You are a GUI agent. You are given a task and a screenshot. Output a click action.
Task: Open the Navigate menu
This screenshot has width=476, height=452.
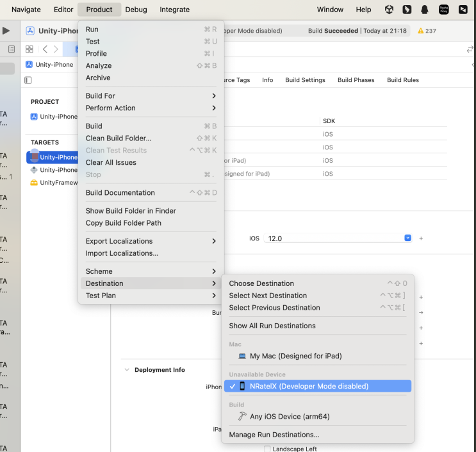tap(26, 10)
